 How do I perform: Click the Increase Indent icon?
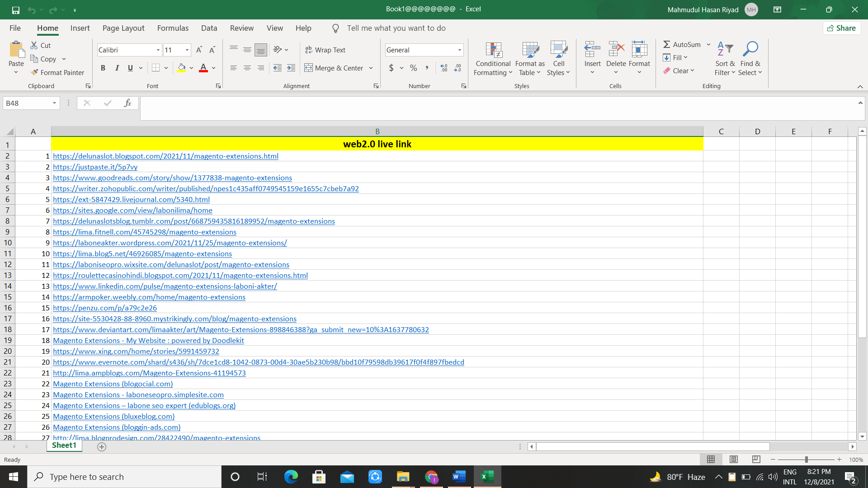click(291, 68)
